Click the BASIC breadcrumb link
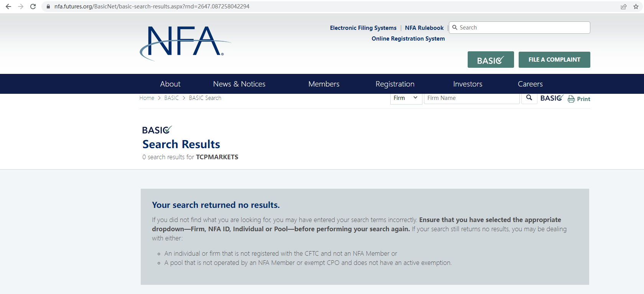 tap(171, 98)
